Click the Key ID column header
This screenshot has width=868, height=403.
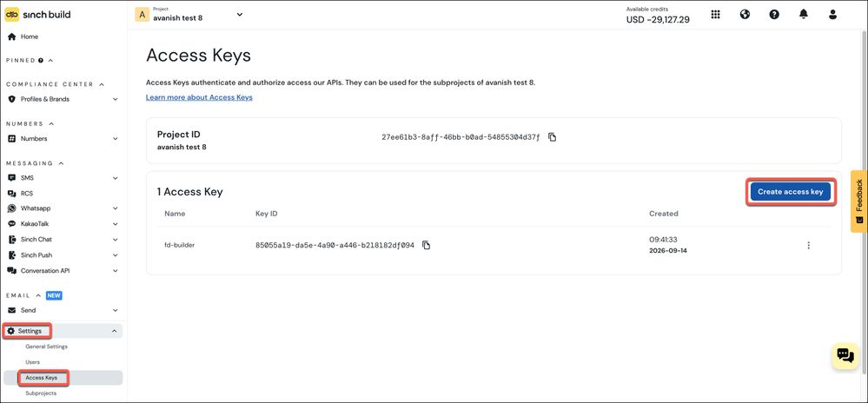(266, 213)
